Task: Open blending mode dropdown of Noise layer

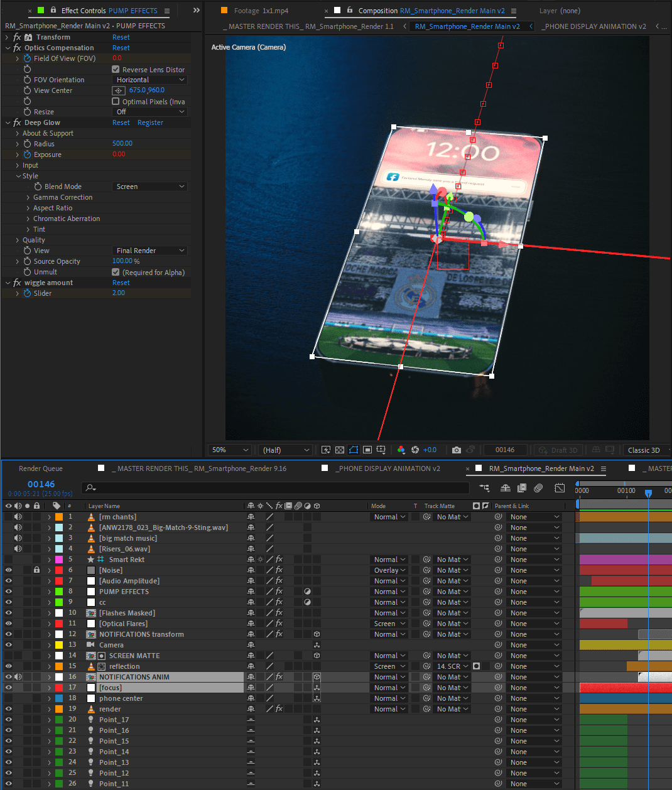Action: pos(389,570)
